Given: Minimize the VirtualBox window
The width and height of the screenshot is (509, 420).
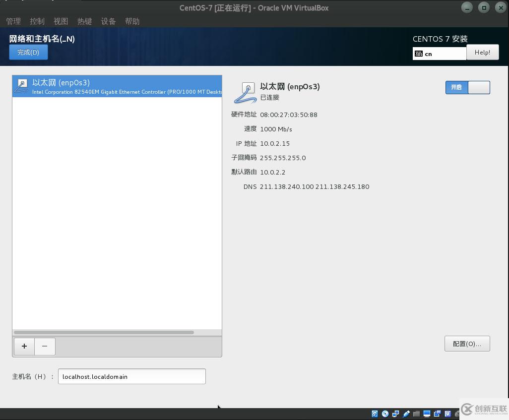Looking at the screenshot, I should tap(467, 8).
